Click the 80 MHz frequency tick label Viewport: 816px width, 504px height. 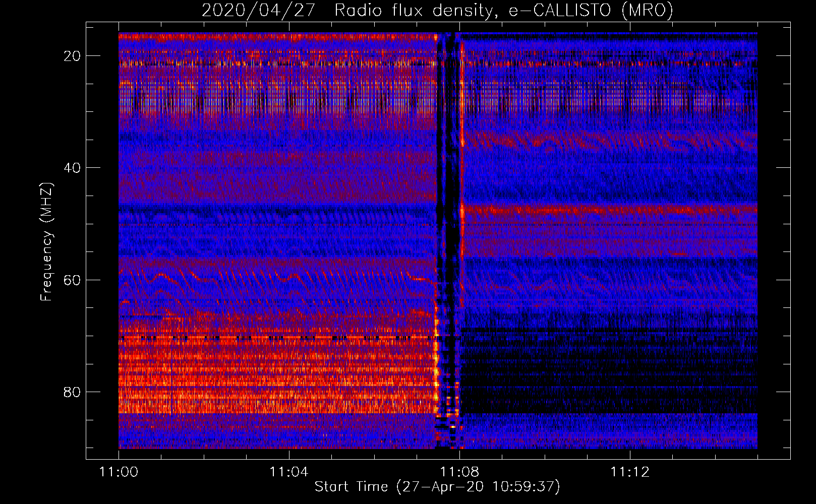pos(73,392)
